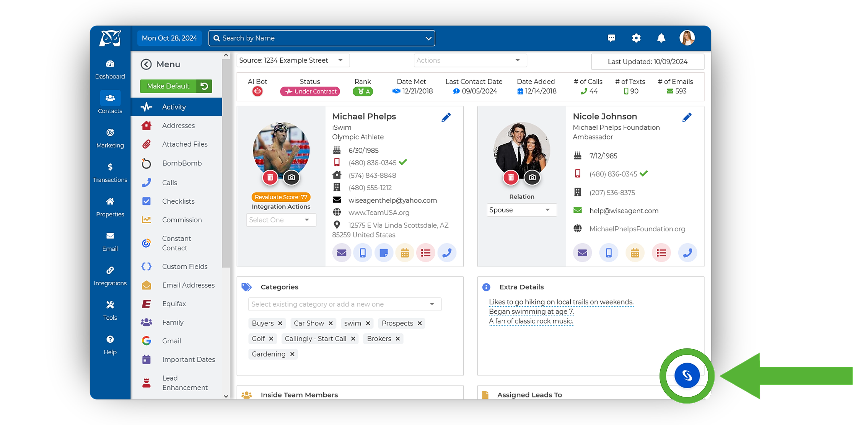The width and height of the screenshot is (868, 425).
Task: Open the chat messages icon in header
Action: pos(611,38)
